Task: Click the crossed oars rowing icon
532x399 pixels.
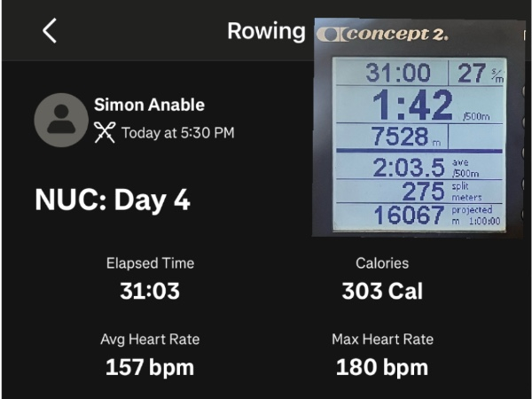Action: 105,134
